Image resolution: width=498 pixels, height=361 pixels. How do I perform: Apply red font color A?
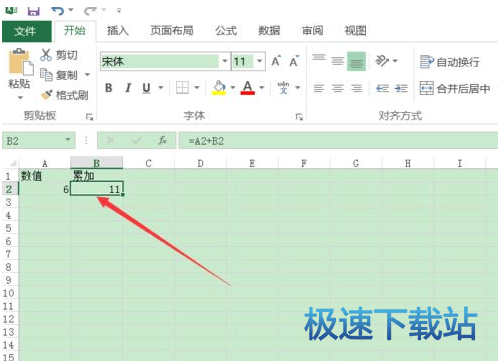point(247,88)
